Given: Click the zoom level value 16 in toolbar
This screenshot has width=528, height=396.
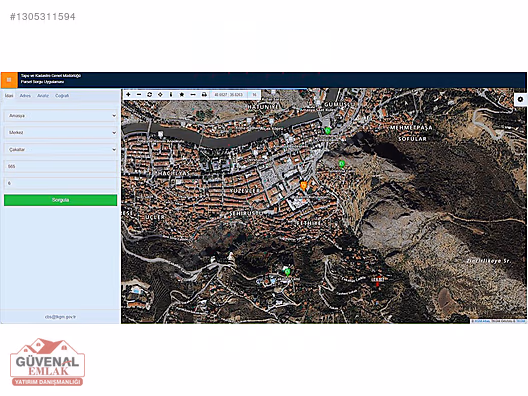Looking at the screenshot, I should point(254,95).
